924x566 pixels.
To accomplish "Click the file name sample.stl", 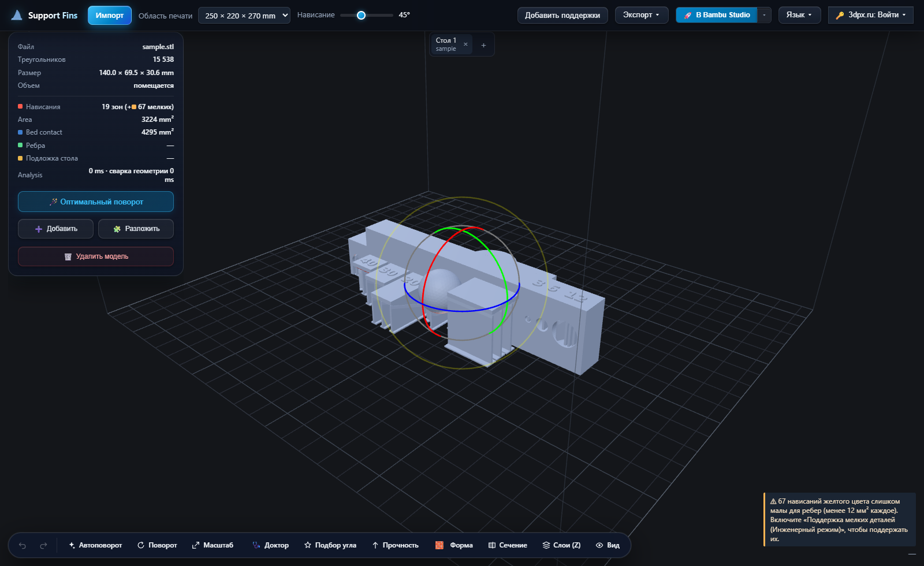I will tap(158, 47).
